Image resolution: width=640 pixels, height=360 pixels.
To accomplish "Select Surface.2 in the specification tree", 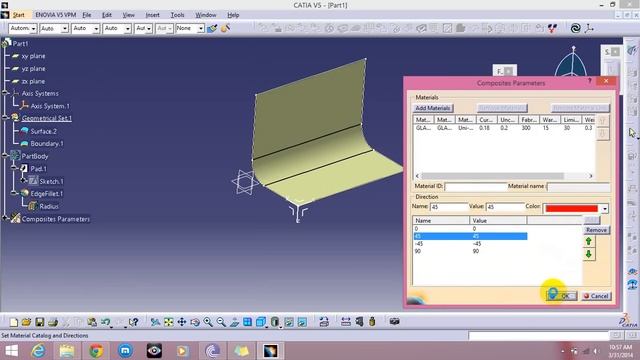I will pos(43,131).
